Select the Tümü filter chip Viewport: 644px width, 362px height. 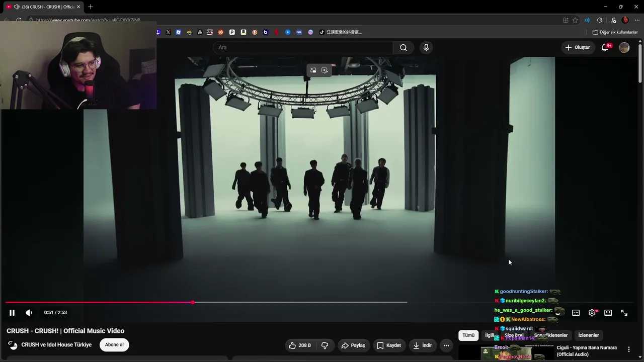468,335
